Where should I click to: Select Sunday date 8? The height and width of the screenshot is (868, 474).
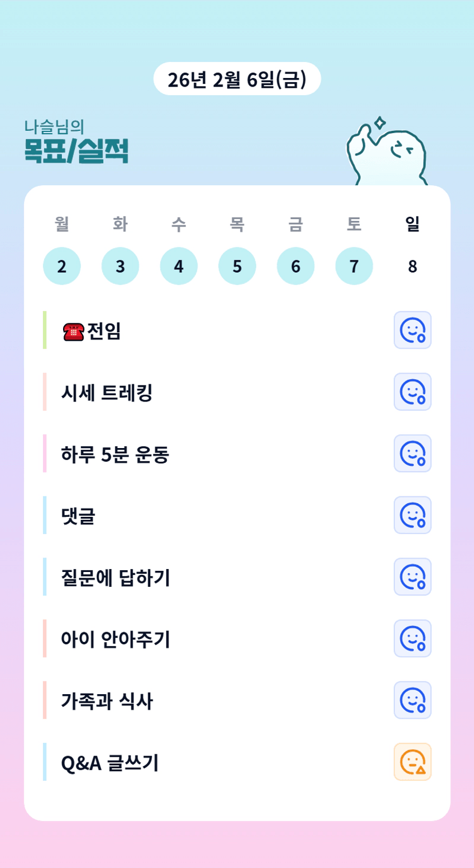[x=413, y=266]
